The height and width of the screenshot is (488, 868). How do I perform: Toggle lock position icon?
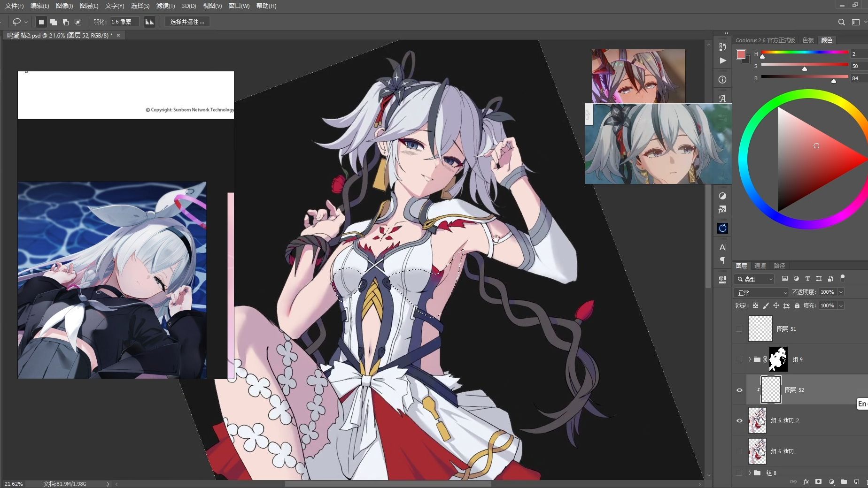coord(776,305)
